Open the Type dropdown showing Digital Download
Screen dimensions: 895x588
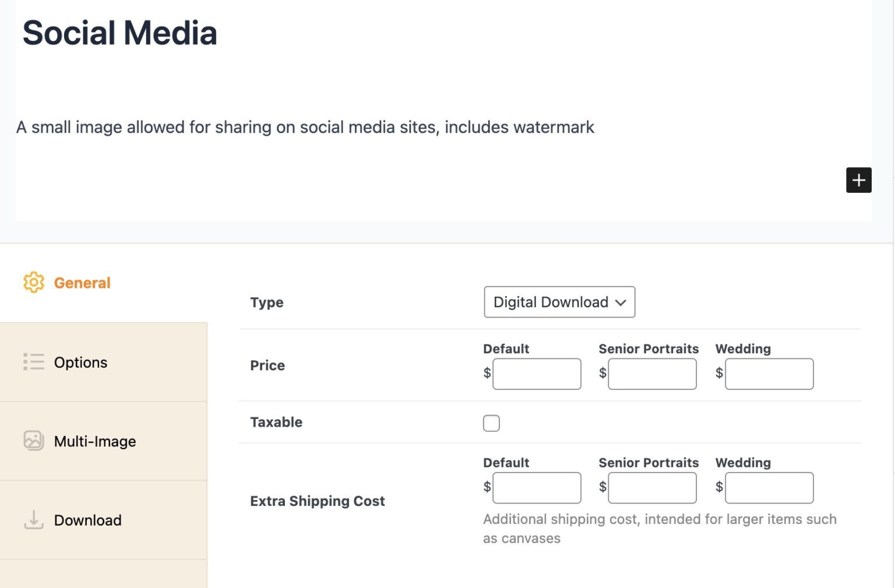(559, 302)
